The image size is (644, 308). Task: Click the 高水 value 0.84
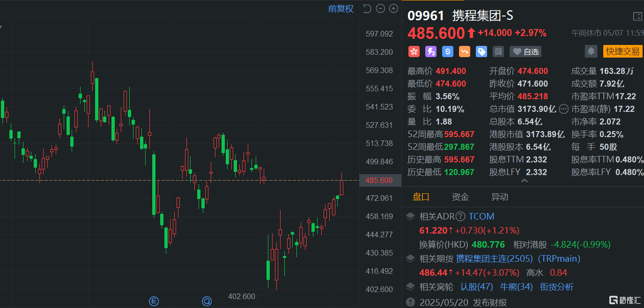pos(558,272)
